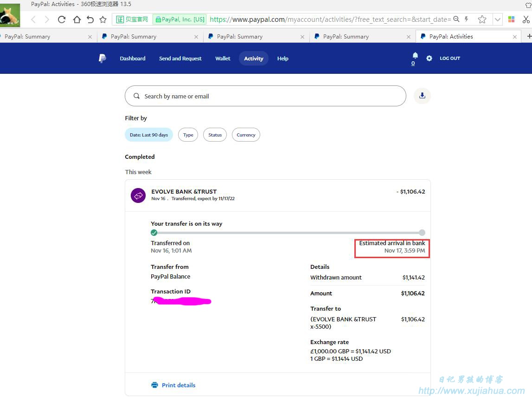This screenshot has height=397, width=532.
Task: Click the green PayPal, Inc. [US] certificate badge
Action: 180,20
